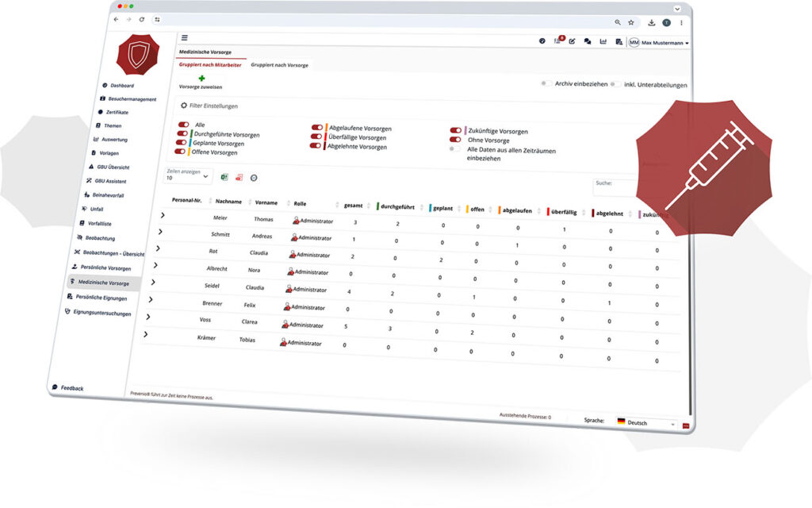Open the Themen sidebar entry
The height and width of the screenshot is (508, 812).
pyautogui.click(x=109, y=125)
